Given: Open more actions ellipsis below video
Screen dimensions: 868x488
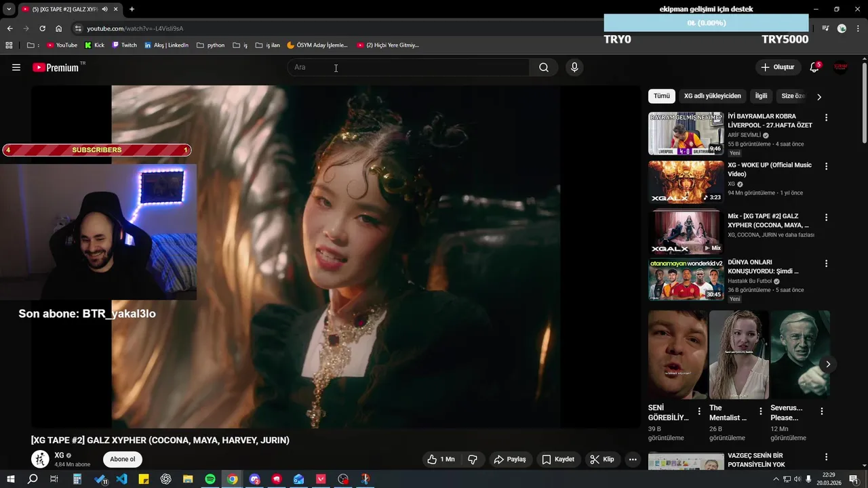Looking at the screenshot, I should pos(633,460).
